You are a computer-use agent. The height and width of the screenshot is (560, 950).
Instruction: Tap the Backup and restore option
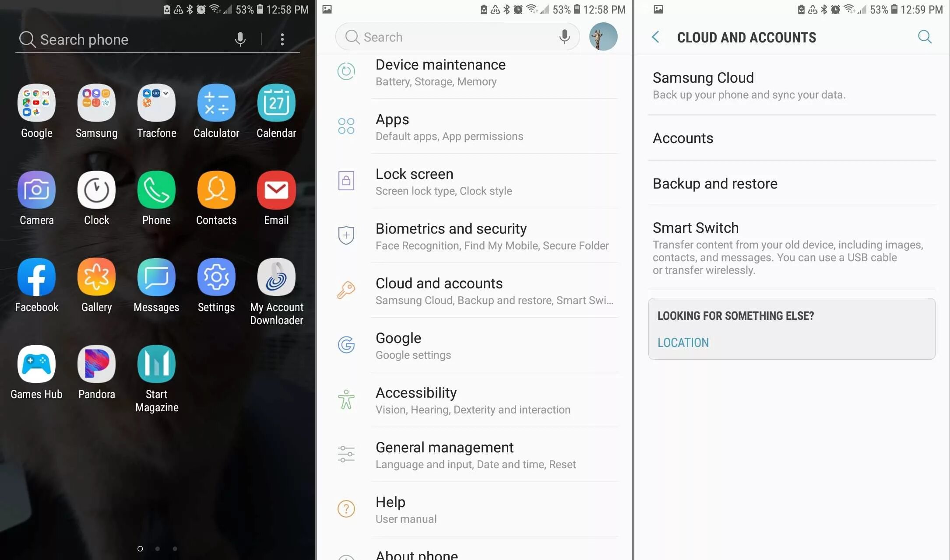(x=714, y=183)
